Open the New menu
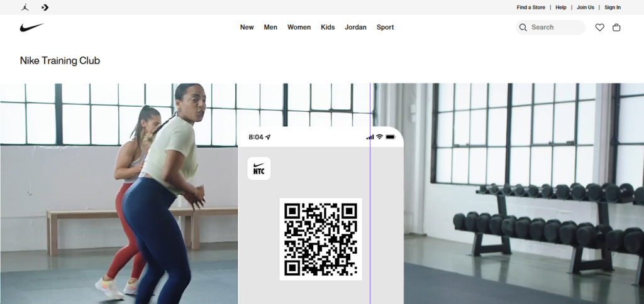The height and width of the screenshot is (304, 644). tap(247, 28)
